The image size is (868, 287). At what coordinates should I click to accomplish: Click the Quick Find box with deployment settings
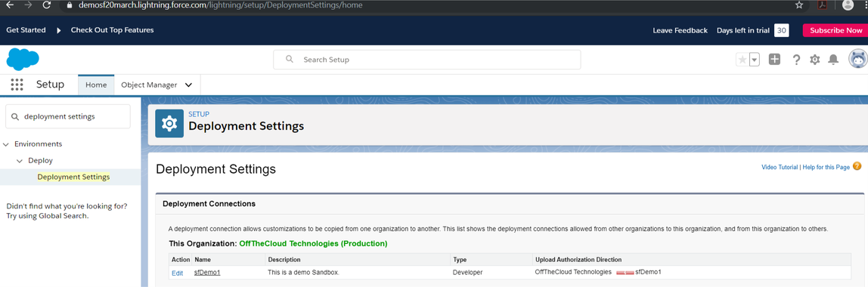tap(68, 116)
